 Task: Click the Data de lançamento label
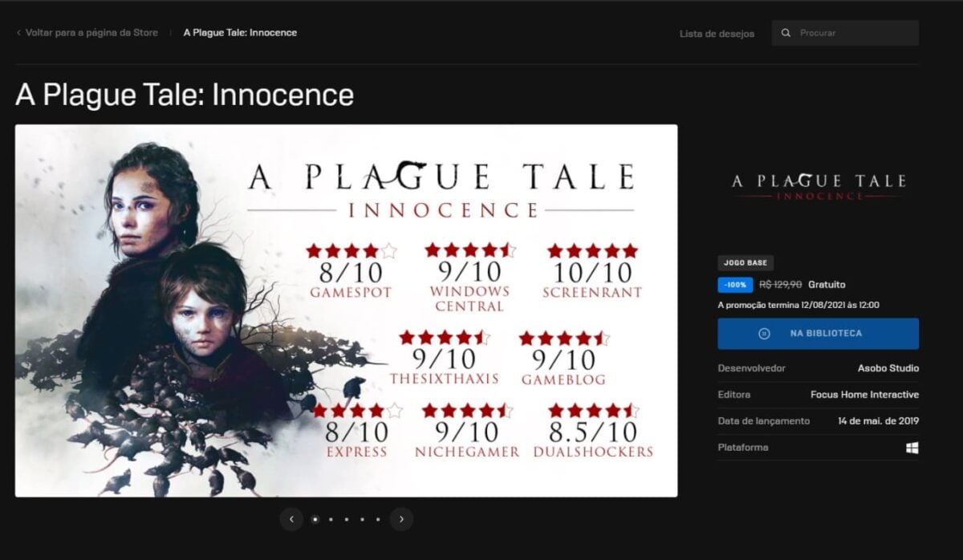tap(763, 421)
